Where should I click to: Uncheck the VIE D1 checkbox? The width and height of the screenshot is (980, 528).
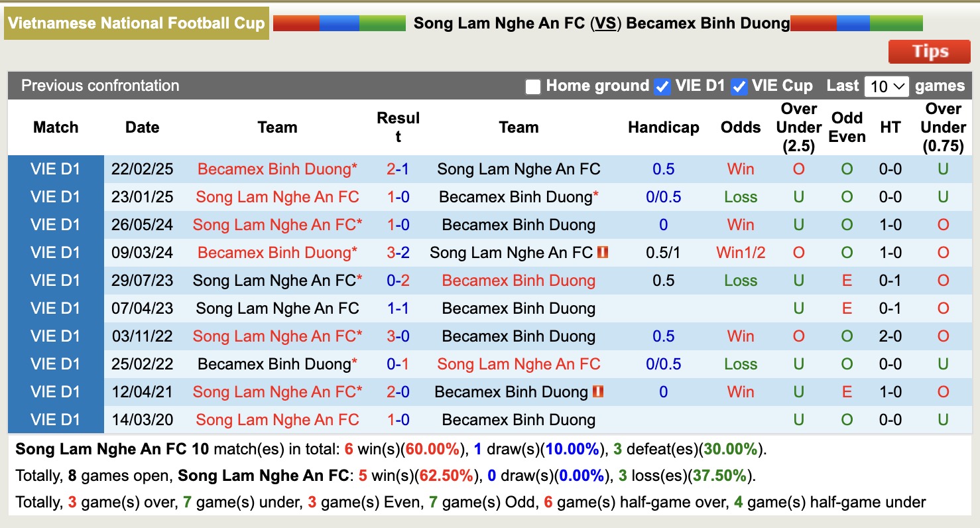pyautogui.click(x=662, y=86)
